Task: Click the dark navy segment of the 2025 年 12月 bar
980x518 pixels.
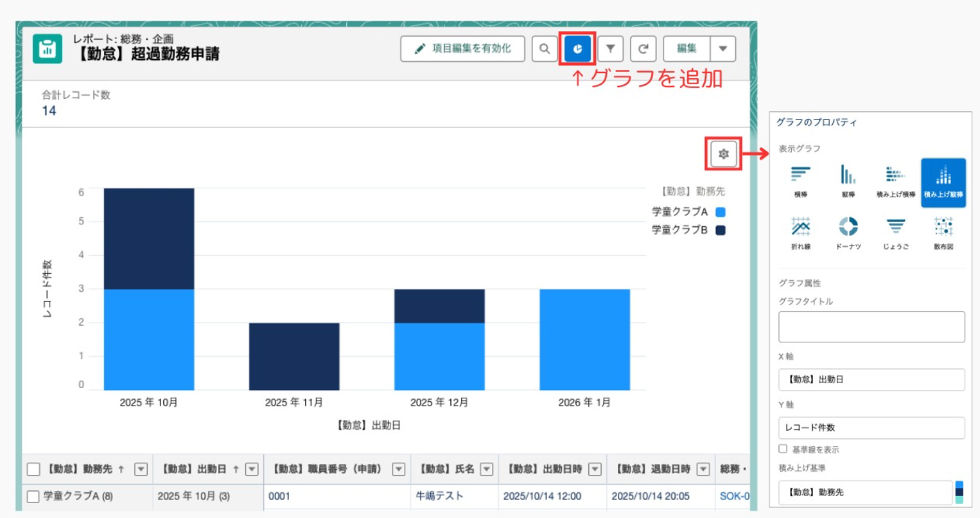Action: coord(439,306)
